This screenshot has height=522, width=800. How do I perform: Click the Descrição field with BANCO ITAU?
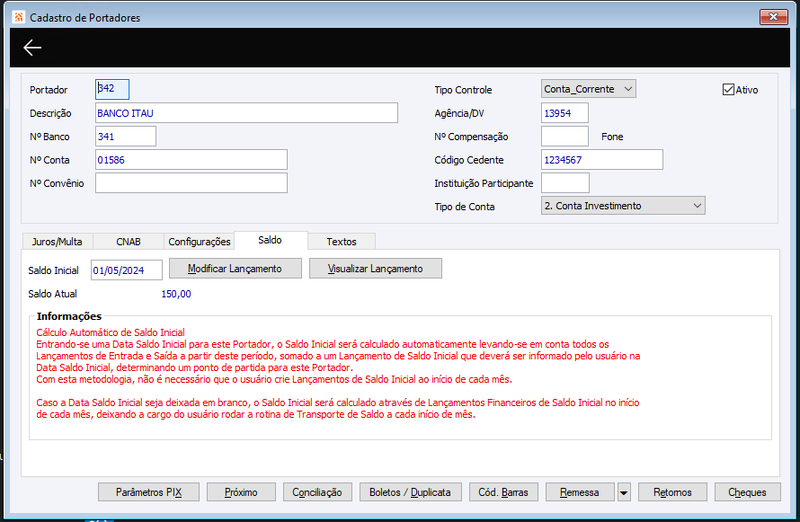tap(246, 113)
